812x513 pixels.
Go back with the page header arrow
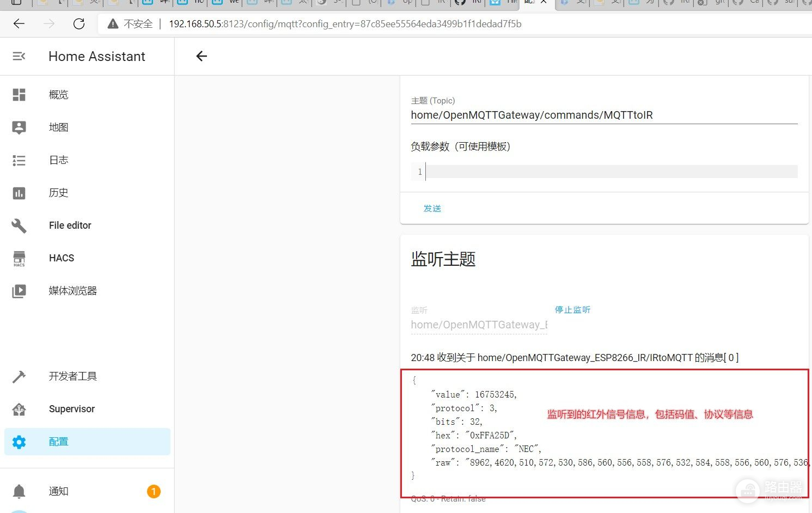pyautogui.click(x=202, y=56)
